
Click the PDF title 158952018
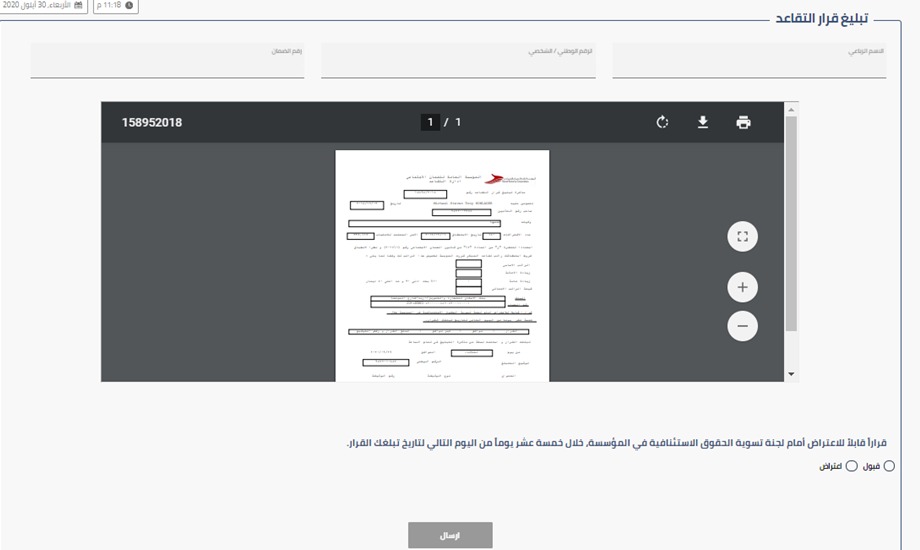click(x=152, y=123)
